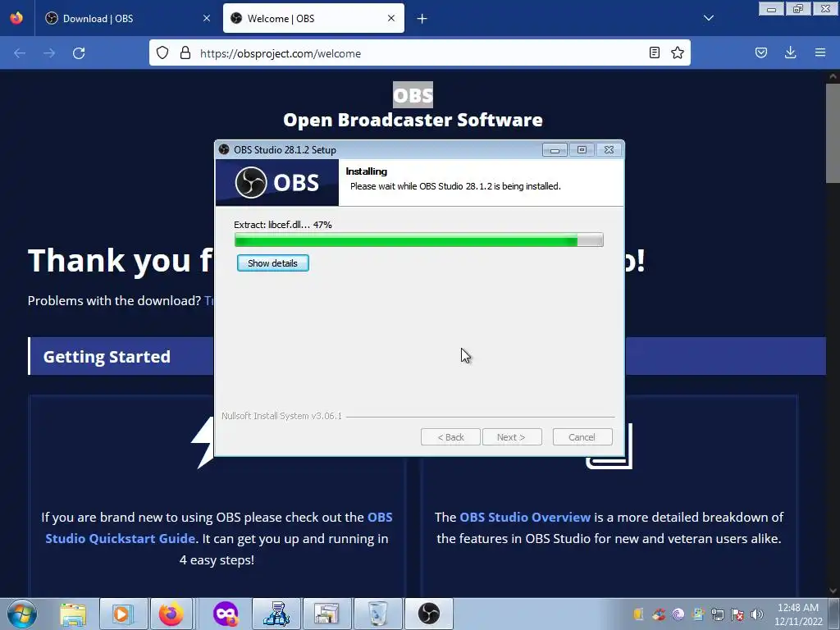Click the Firefox forward arrow

point(49,53)
